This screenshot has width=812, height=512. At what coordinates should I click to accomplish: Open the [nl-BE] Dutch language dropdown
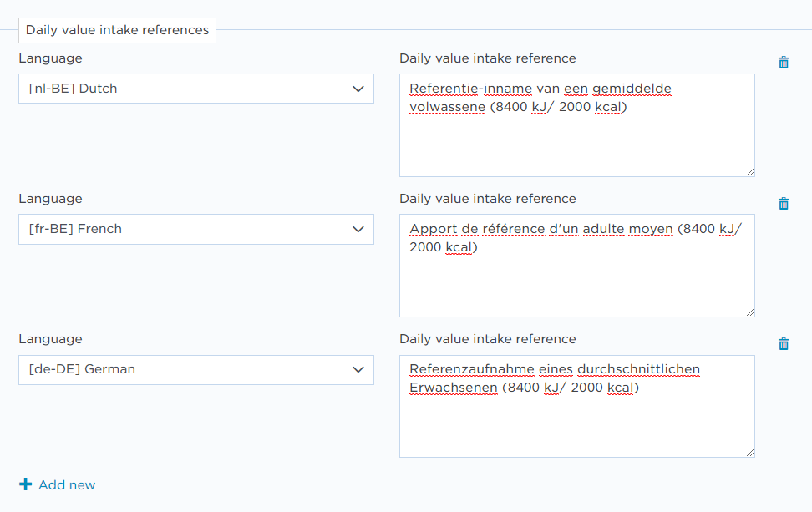pyautogui.click(x=196, y=89)
